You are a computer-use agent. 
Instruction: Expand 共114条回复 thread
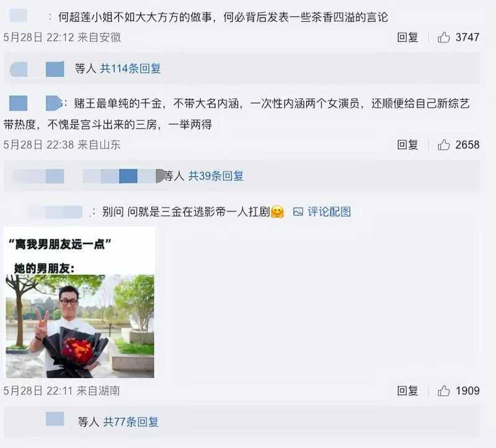(x=130, y=68)
